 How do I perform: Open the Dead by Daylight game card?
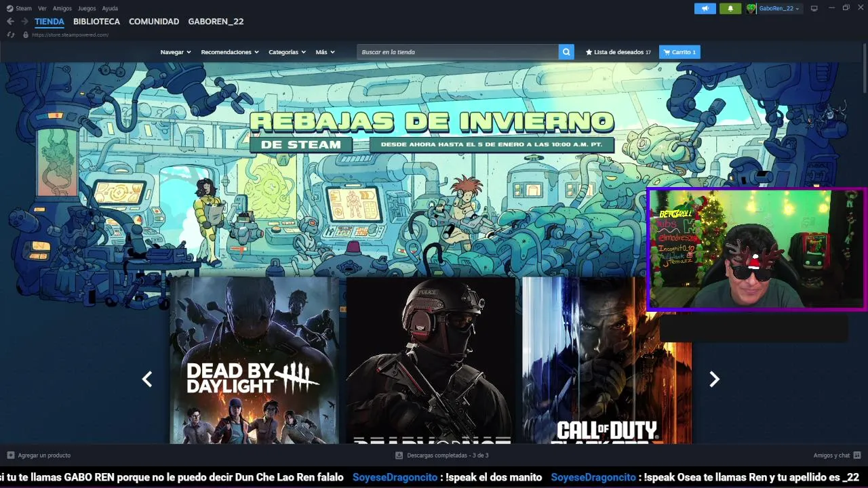click(x=254, y=361)
